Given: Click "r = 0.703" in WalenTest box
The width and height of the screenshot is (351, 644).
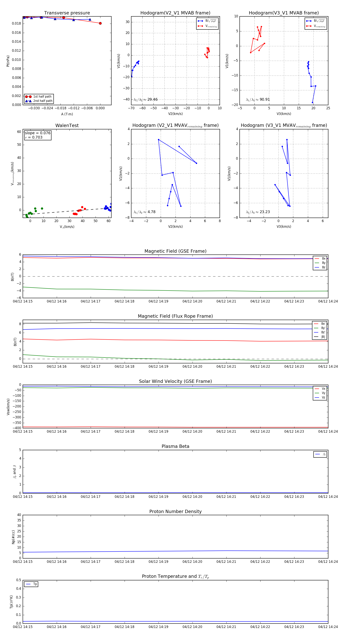Looking at the screenshot, I should [34, 137].
